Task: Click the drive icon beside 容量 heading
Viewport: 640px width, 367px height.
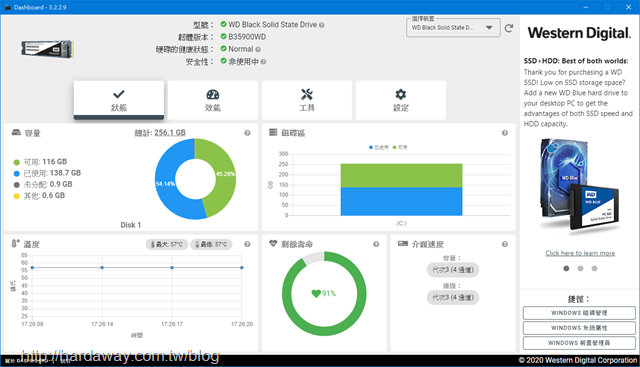Action: (x=16, y=132)
